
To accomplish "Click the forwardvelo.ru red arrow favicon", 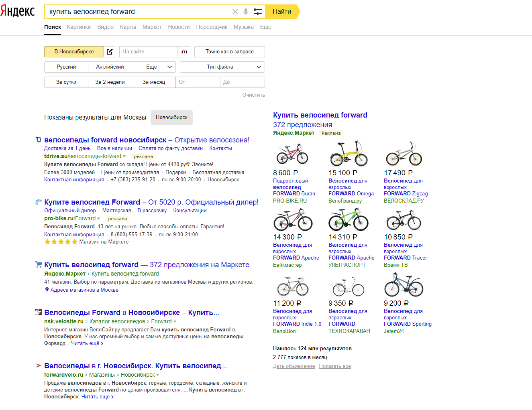I will (x=39, y=365).
